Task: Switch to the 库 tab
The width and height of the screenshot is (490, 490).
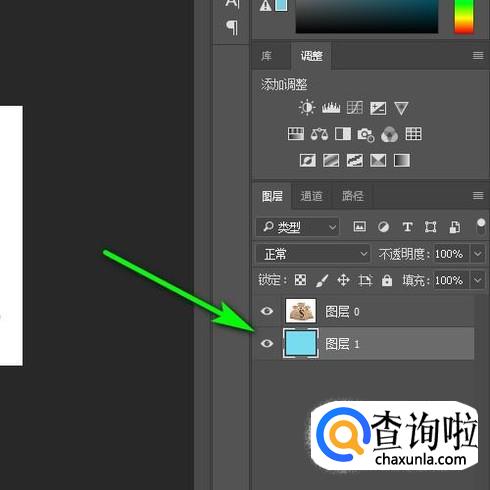Action: (266, 56)
